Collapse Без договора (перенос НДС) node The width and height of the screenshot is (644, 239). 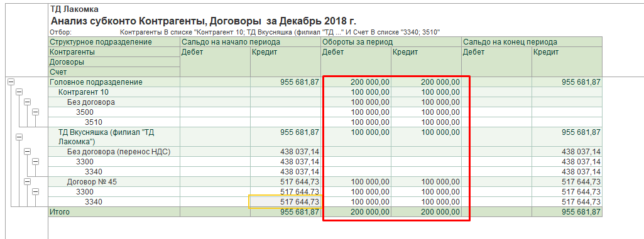point(27,152)
